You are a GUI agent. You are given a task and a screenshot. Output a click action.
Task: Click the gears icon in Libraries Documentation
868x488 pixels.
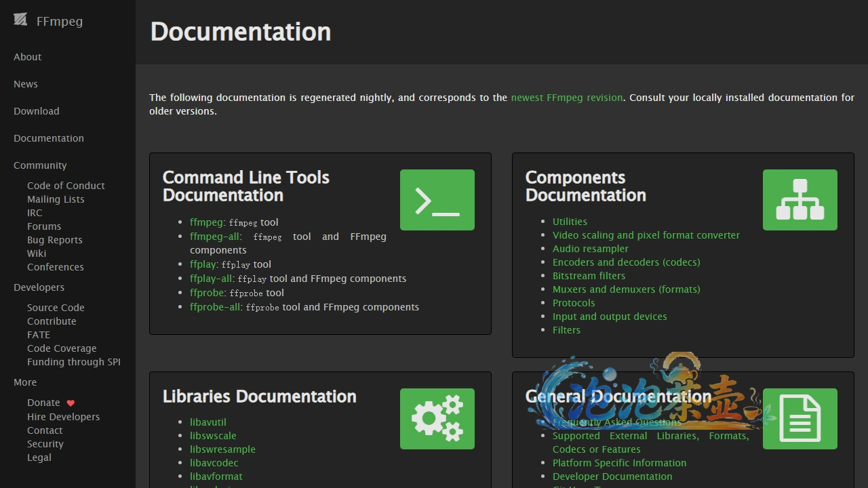pyautogui.click(x=437, y=419)
